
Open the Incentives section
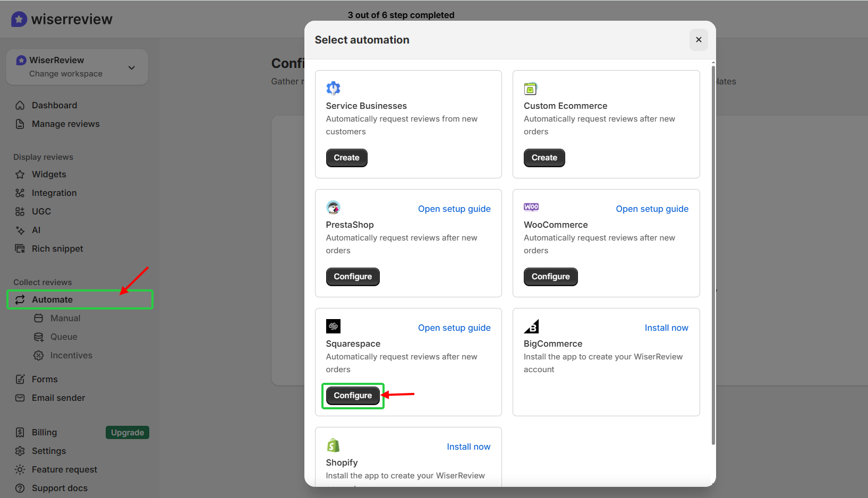point(71,355)
